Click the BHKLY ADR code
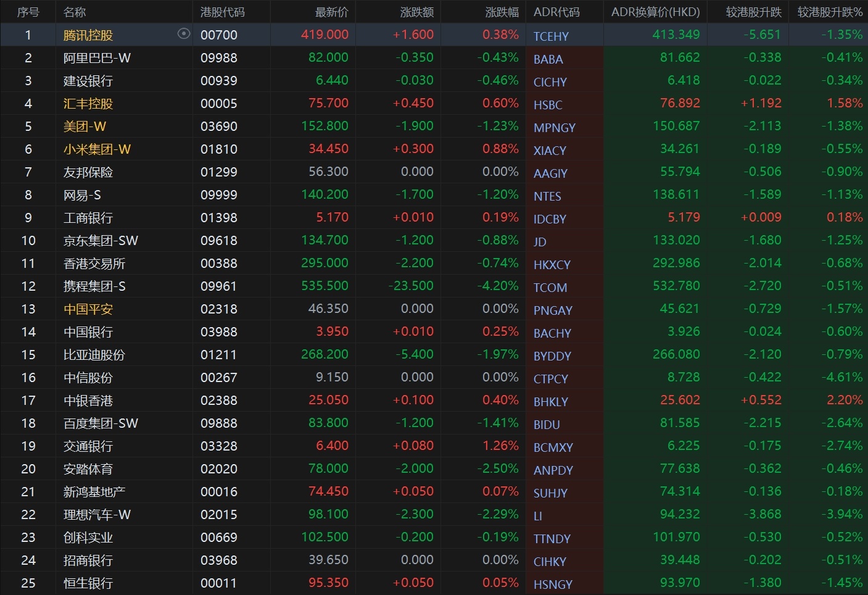868x595 pixels. (x=551, y=402)
